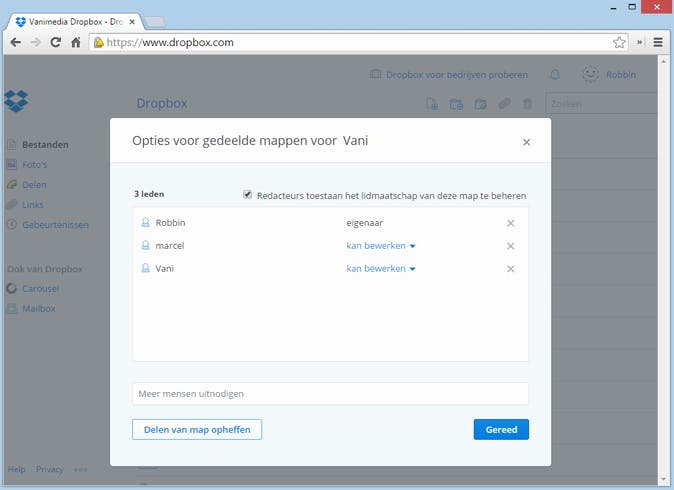
Task: Click the '3 leden' label
Action: 149,194
